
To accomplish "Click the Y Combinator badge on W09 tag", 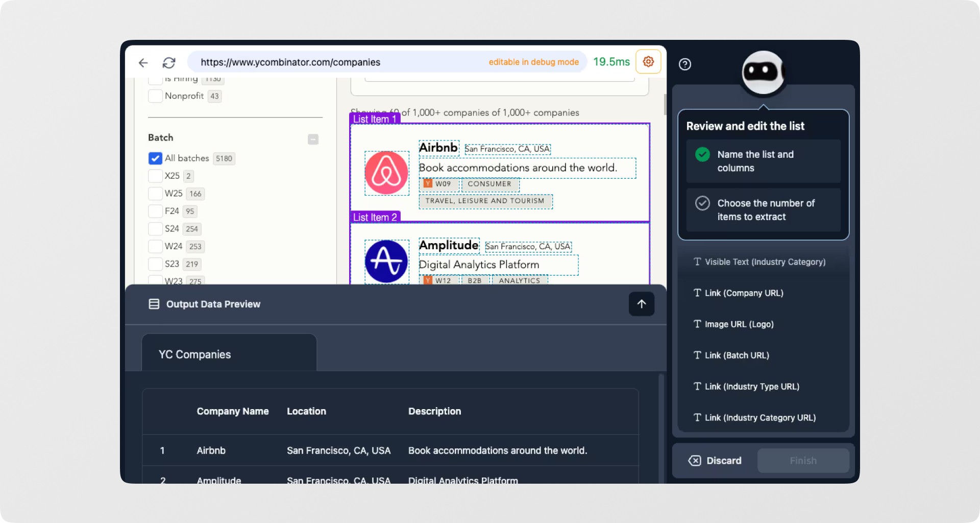I will tap(428, 184).
